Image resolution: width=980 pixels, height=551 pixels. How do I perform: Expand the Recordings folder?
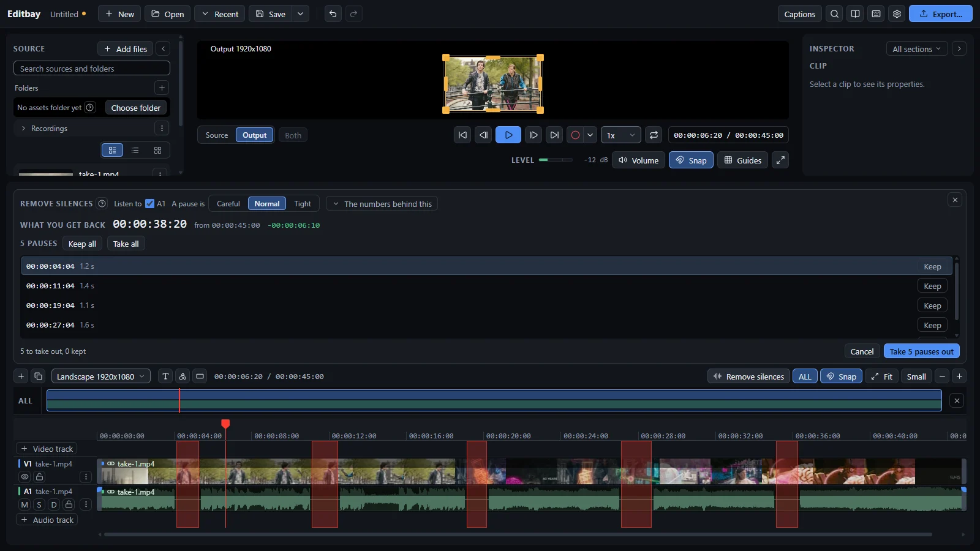pyautogui.click(x=23, y=129)
